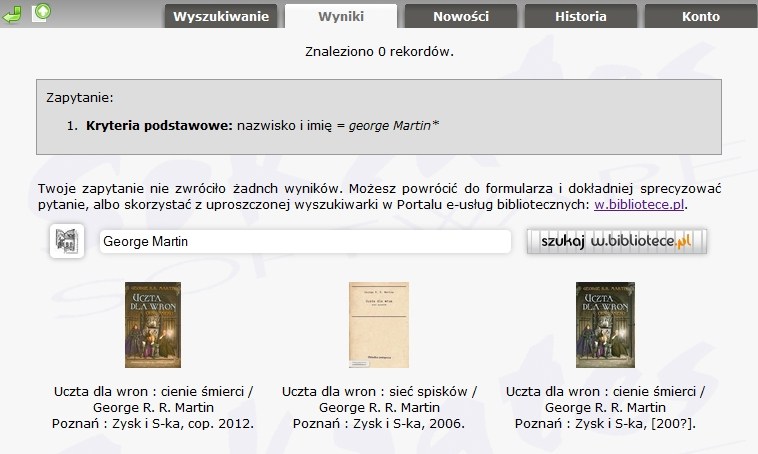Select the Wyniki tab

click(x=341, y=16)
